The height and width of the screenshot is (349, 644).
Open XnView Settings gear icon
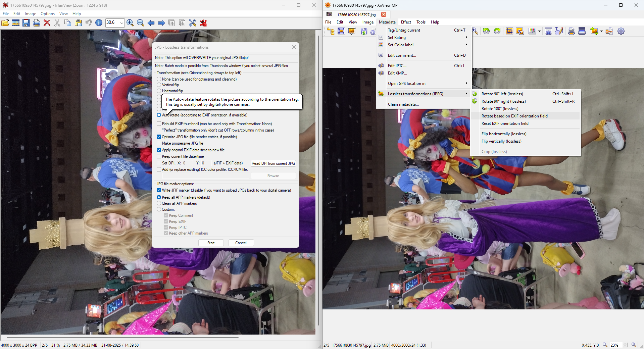tap(621, 31)
